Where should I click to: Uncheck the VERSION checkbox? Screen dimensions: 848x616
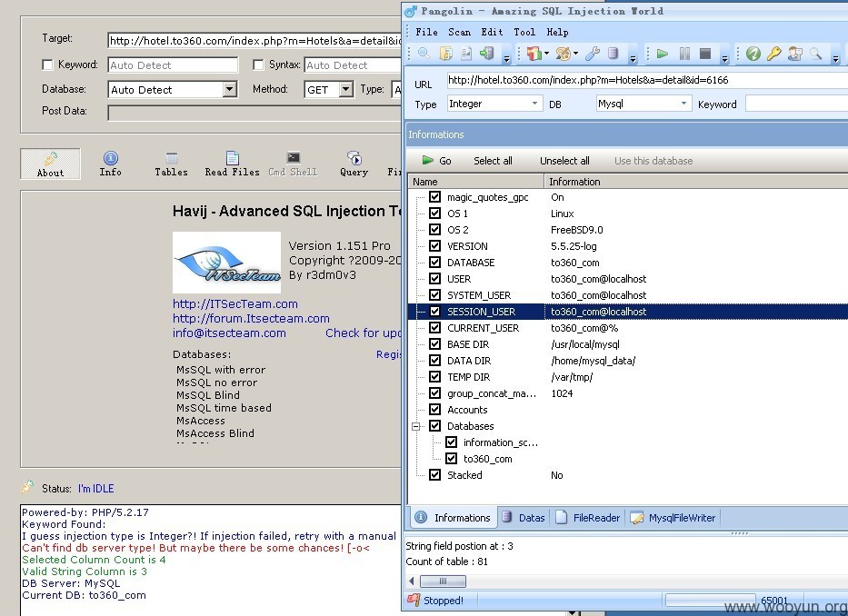point(434,245)
